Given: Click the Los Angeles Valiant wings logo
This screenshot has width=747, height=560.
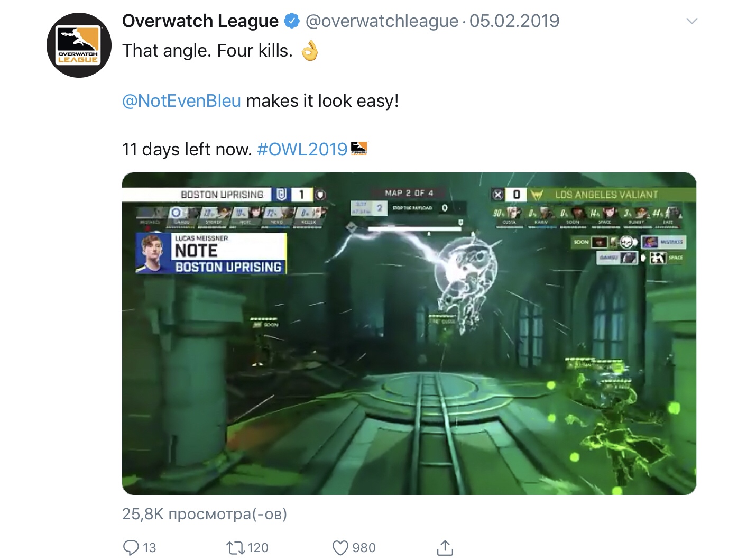Looking at the screenshot, I should pyautogui.click(x=537, y=195).
